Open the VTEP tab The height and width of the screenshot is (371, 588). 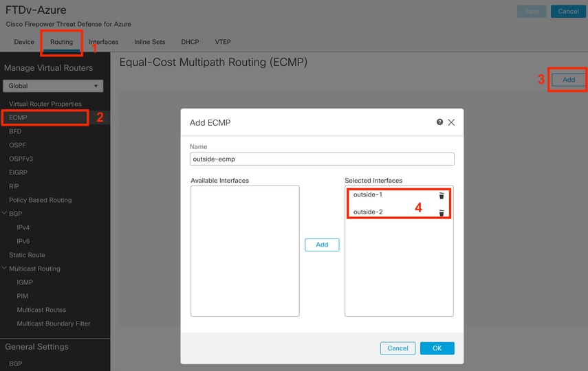coord(223,42)
